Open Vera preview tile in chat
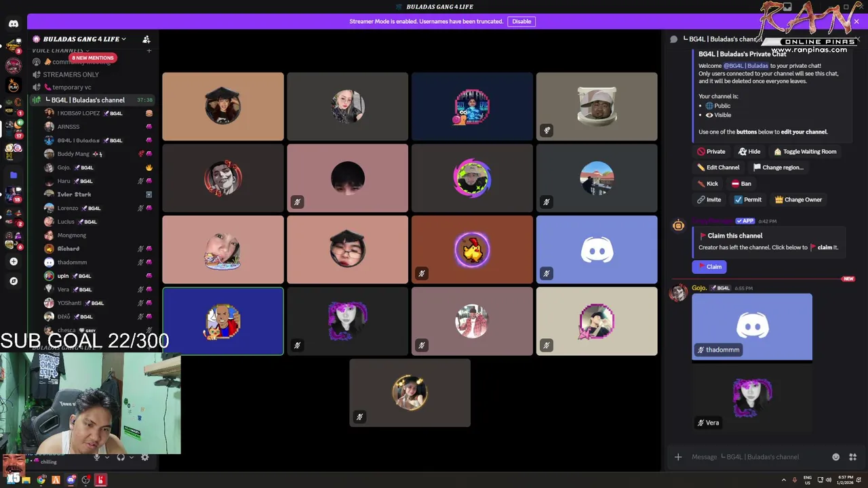 pyautogui.click(x=752, y=398)
